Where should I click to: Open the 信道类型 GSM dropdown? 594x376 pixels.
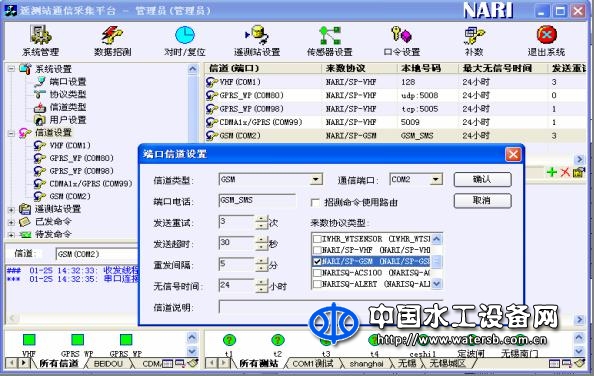click(316, 179)
